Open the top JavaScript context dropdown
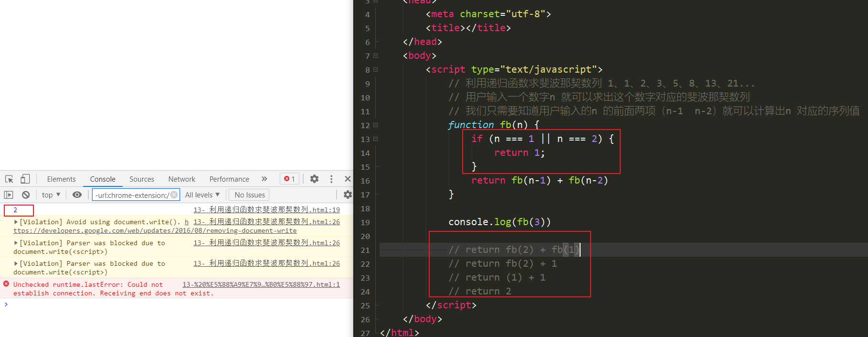This screenshot has height=337, width=868. (51, 195)
